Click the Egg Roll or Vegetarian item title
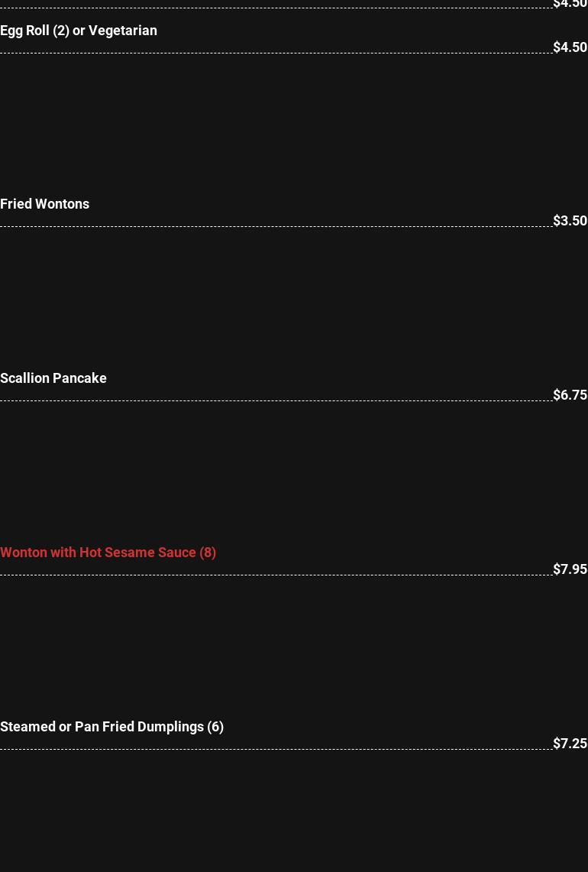This screenshot has width=588, height=872. [x=79, y=31]
